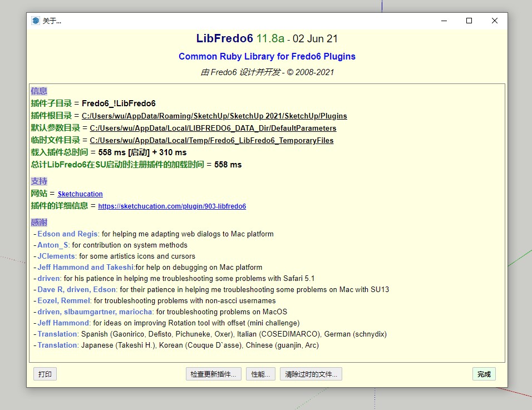The image size is (532, 410).
Task: Click the 感谢 section header
Action: tap(39, 223)
